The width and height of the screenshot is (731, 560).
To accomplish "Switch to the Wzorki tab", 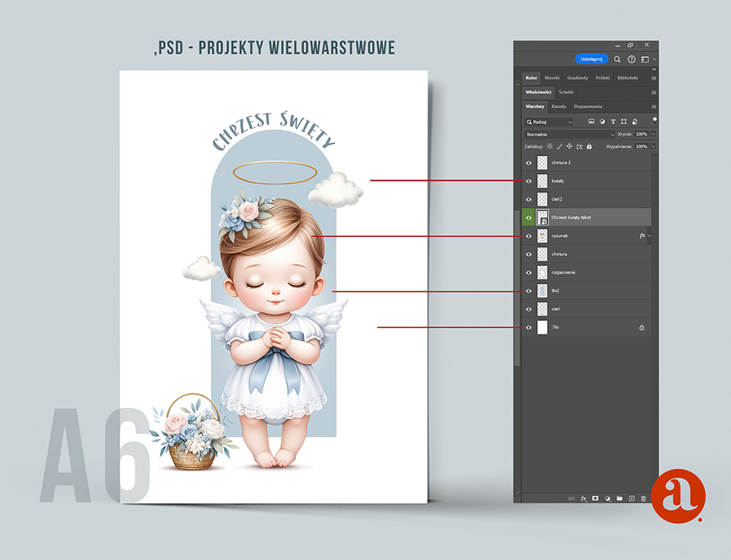I will coord(552,78).
